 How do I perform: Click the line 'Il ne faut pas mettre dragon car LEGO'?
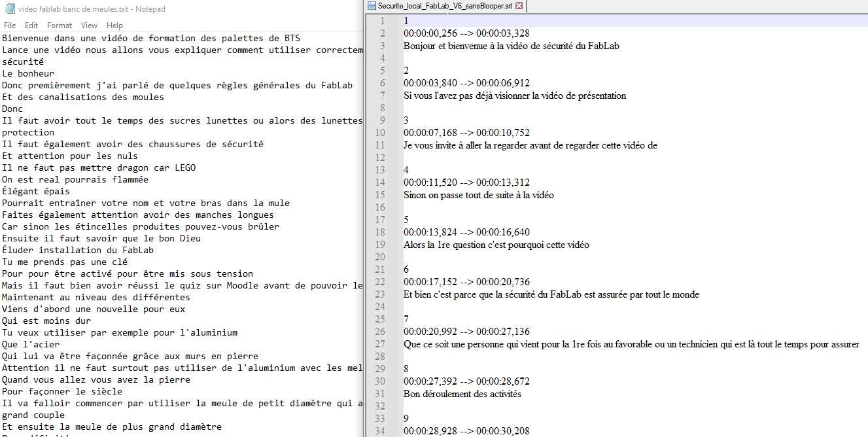(x=99, y=167)
